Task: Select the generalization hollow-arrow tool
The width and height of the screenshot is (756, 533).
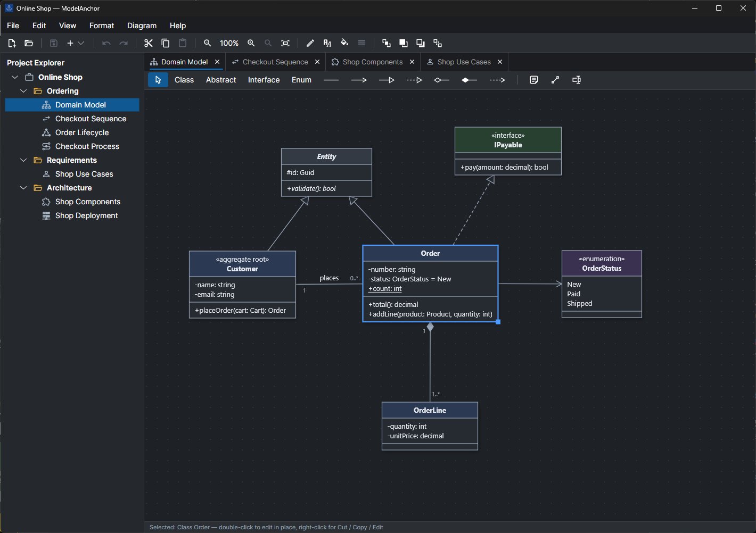Action: (x=387, y=80)
